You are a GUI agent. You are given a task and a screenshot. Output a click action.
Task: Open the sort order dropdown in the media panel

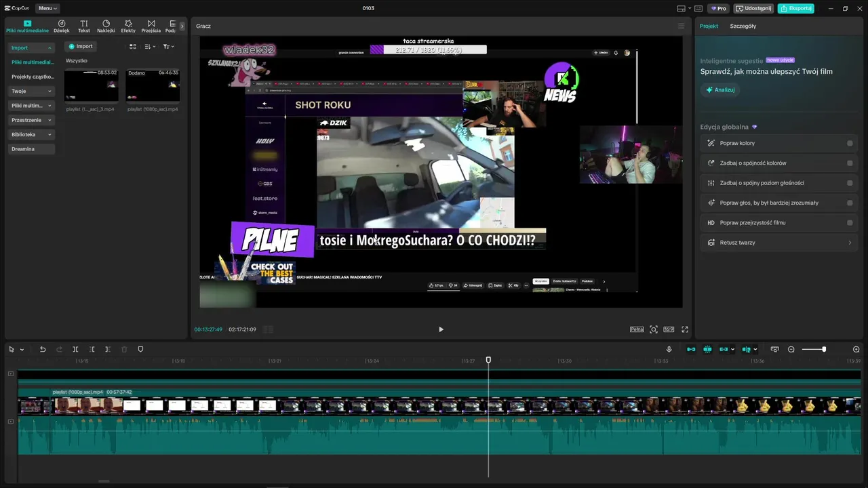(x=150, y=46)
